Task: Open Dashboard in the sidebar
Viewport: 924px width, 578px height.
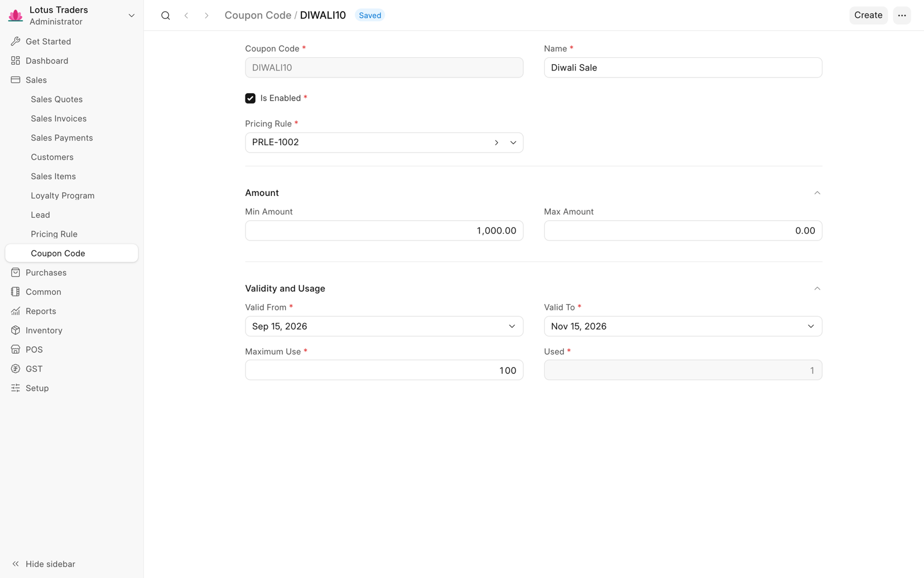Action: click(x=72, y=61)
